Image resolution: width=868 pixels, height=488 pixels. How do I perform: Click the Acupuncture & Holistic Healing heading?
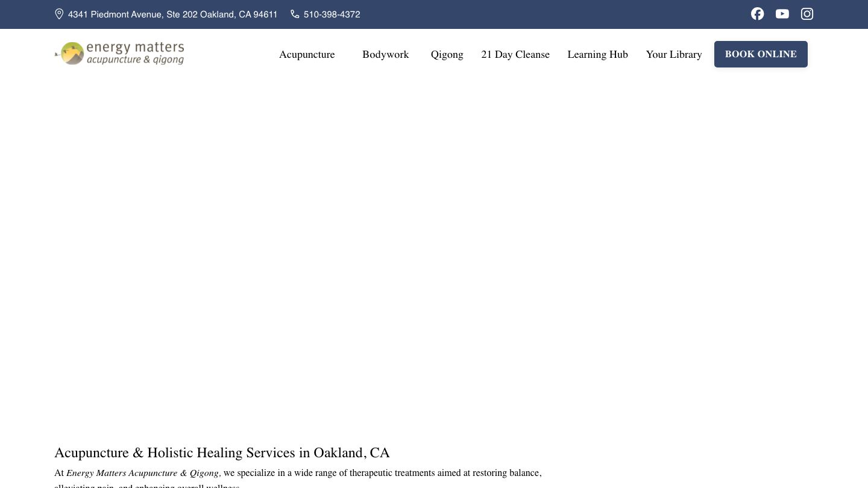pos(222,452)
